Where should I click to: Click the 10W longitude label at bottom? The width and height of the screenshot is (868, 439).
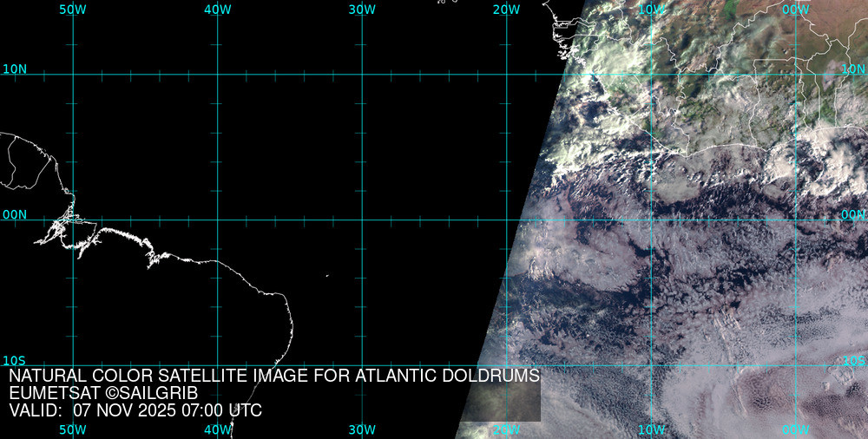[651, 429]
